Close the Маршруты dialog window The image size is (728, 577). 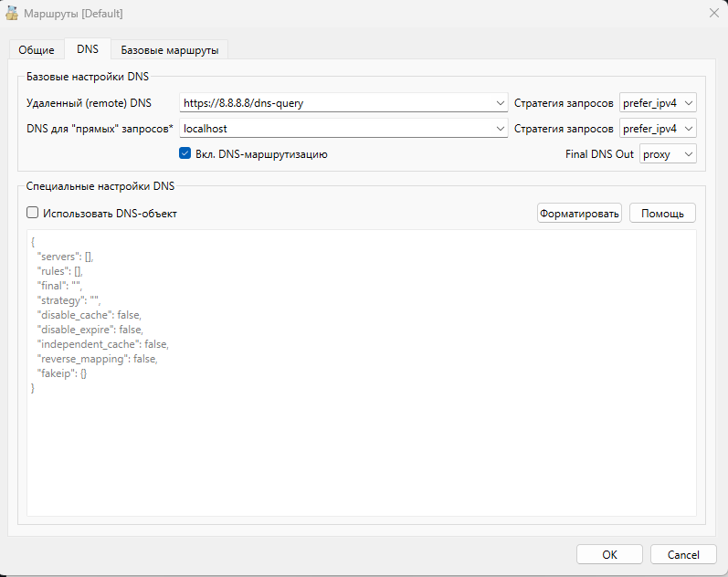pos(714,13)
